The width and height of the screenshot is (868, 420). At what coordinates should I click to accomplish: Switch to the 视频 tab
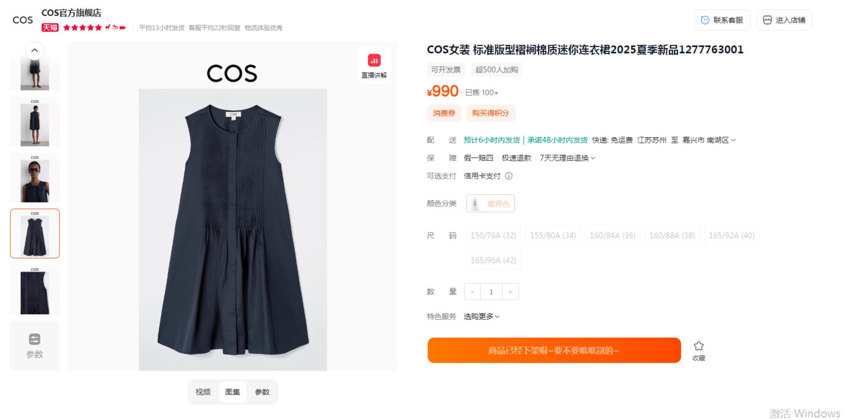pyautogui.click(x=203, y=392)
